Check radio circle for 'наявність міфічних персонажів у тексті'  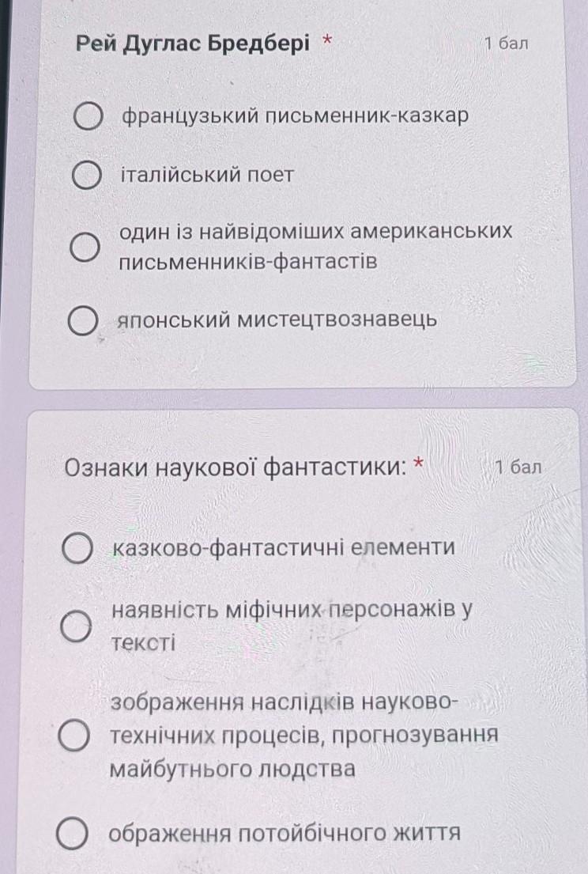click(76, 626)
